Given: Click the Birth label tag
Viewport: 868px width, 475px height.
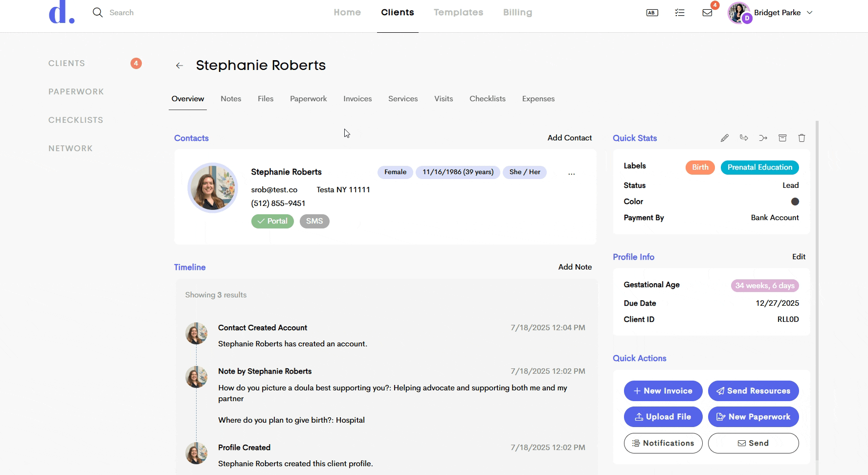Looking at the screenshot, I should click(x=700, y=167).
